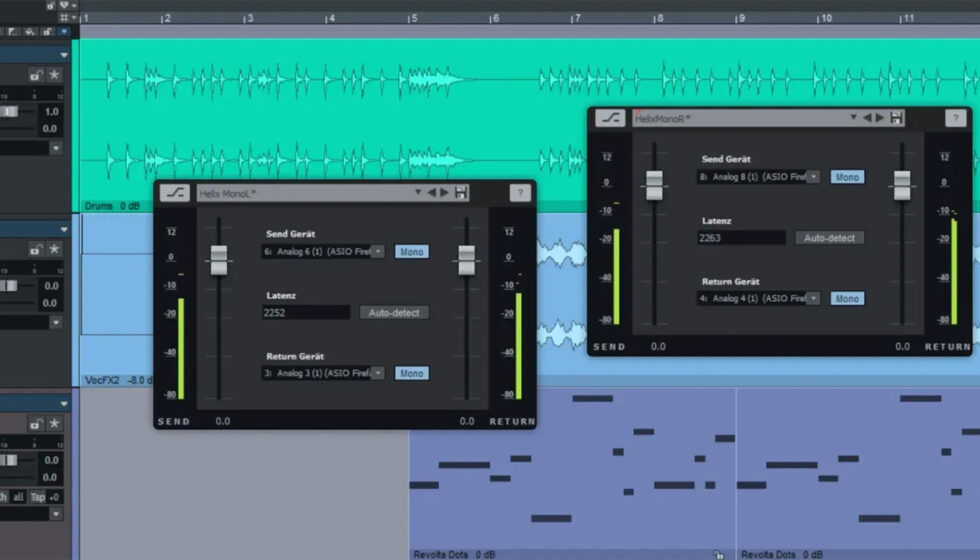Open help via question mark in Helix MonoL
Viewport: 980px width, 560px height.
coord(520,193)
